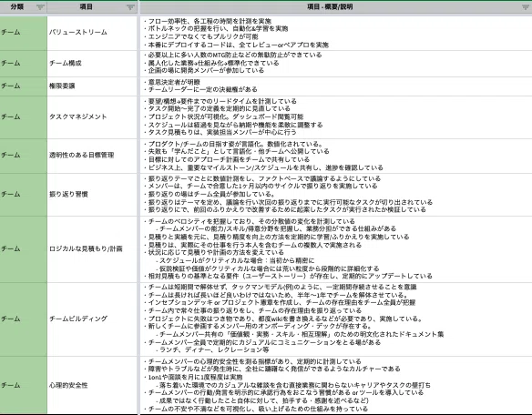Select the チームビルディング item cell
This screenshot has height=415, width=532.
[92, 319]
